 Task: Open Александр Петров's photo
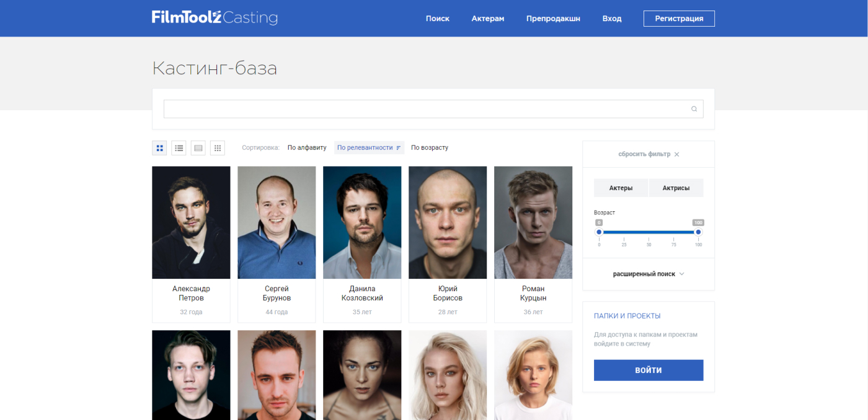pyautogui.click(x=191, y=222)
